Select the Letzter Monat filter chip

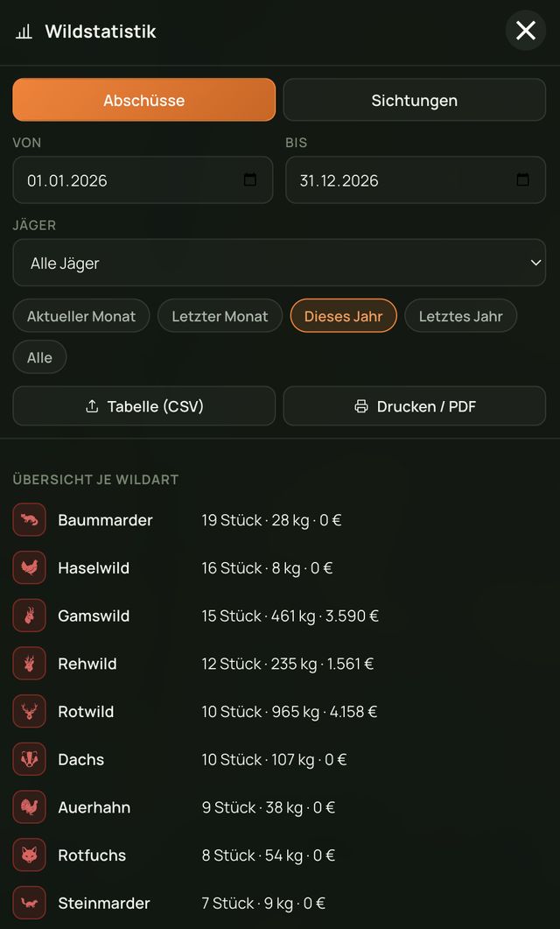[220, 316]
